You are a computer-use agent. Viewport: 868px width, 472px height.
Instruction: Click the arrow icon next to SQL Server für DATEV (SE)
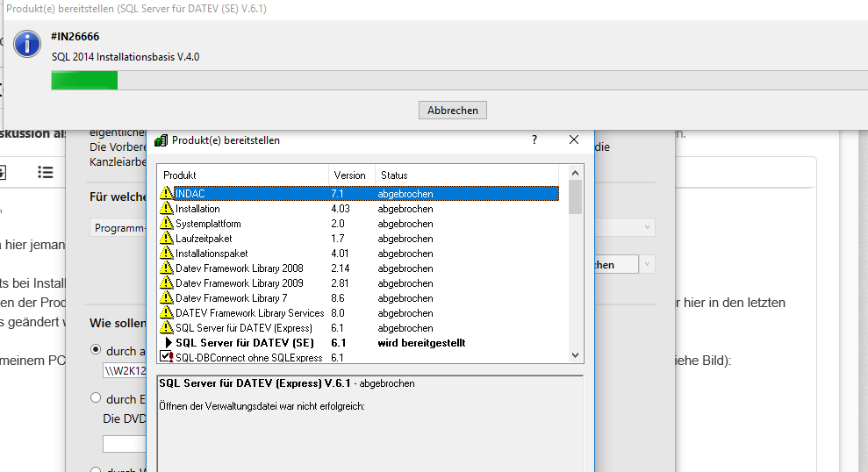tap(169, 343)
